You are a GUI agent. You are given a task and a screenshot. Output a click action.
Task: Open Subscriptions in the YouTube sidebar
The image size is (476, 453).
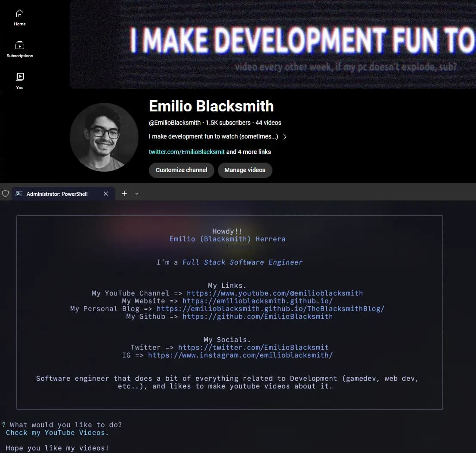pyautogui.click(x=20, y=50)
